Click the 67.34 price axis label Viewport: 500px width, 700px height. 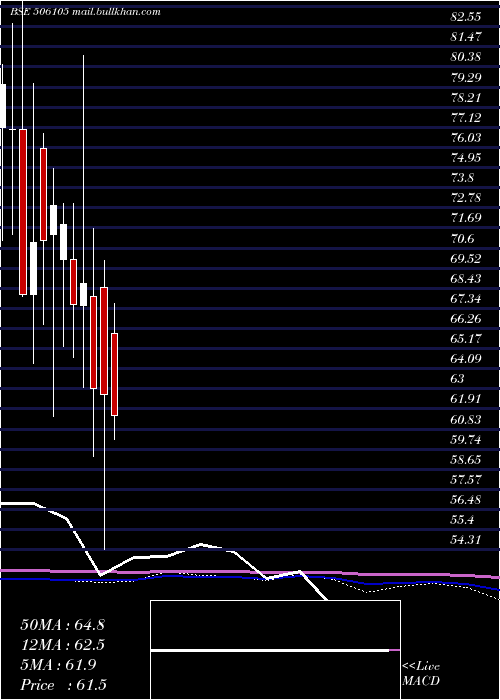click(466, 299)
